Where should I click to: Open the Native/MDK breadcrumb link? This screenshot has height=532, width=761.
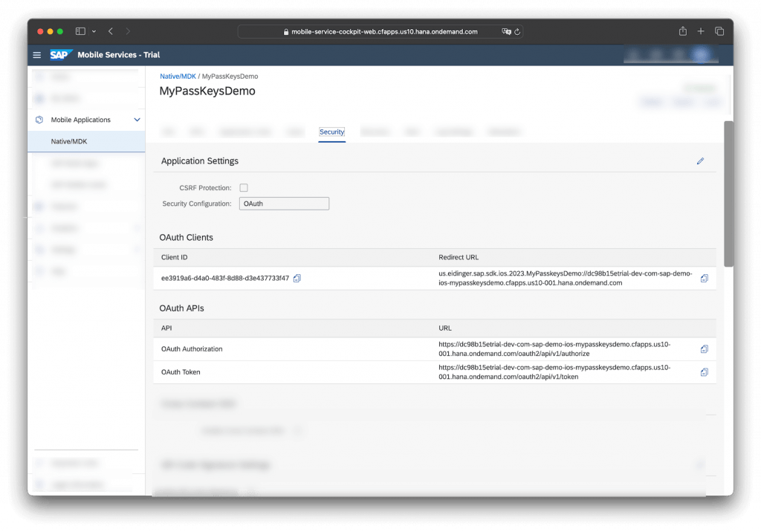click(x=178, y=77)
